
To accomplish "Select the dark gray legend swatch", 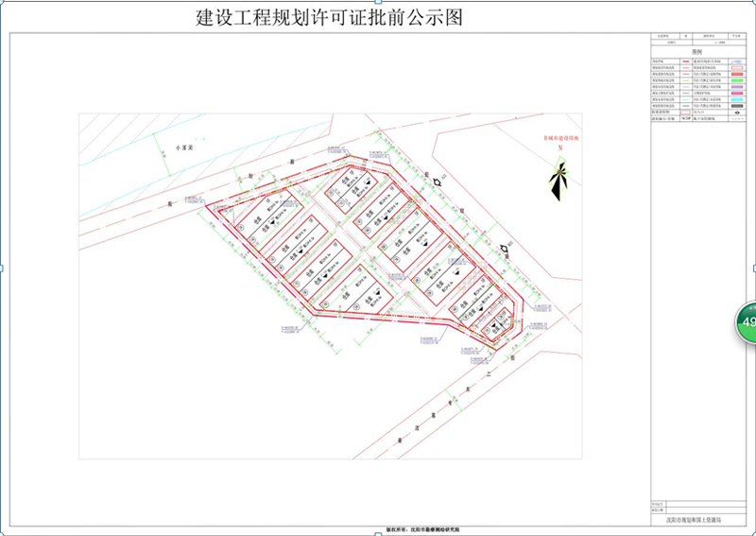I will [x=737, y=106].
